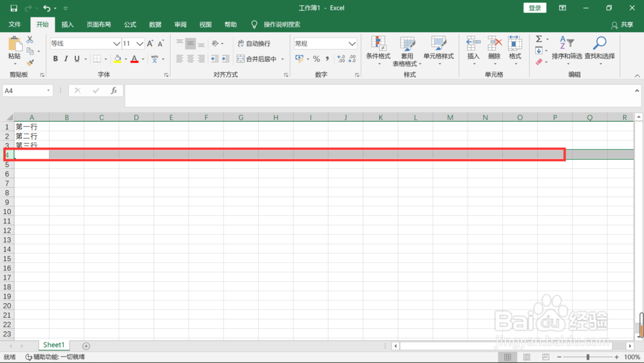Switch to Page Layout (页面布局) tab
Screen dimensions: 644x363
coord(99,25)
